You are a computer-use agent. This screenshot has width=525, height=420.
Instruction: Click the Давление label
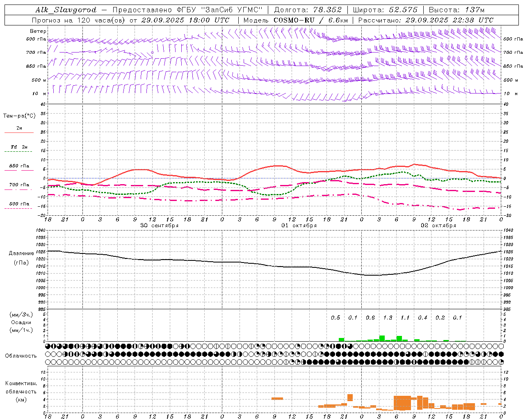click(21, 253)
